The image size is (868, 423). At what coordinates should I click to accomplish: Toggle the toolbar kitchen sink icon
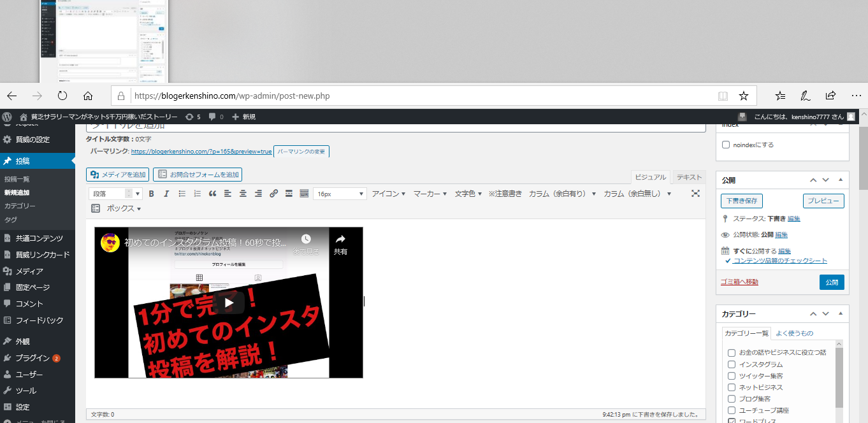point(304,194)
